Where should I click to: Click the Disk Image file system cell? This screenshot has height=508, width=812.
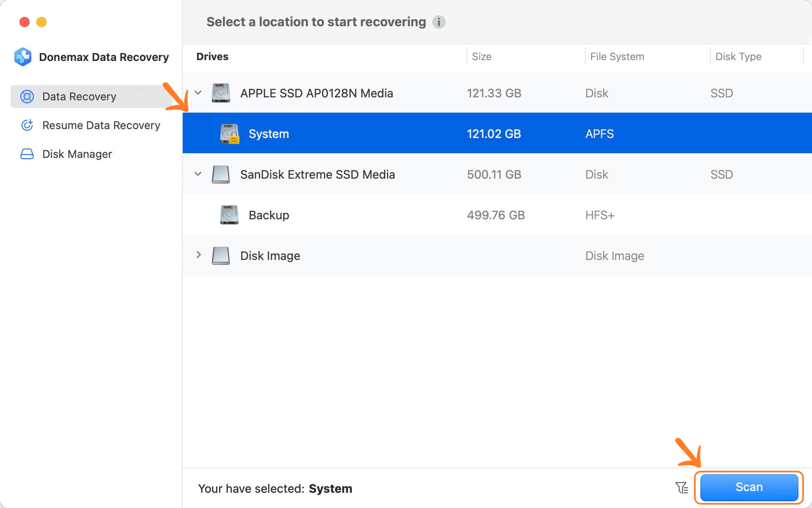pyautogui.click(x=614, y=256)
